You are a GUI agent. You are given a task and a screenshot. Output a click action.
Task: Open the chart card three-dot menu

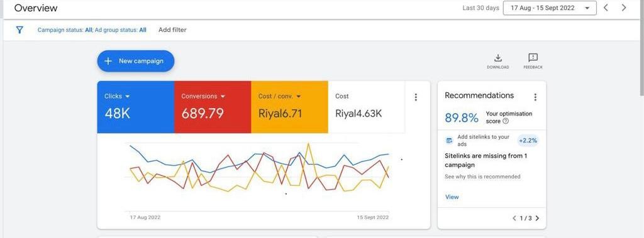(416, 97)
